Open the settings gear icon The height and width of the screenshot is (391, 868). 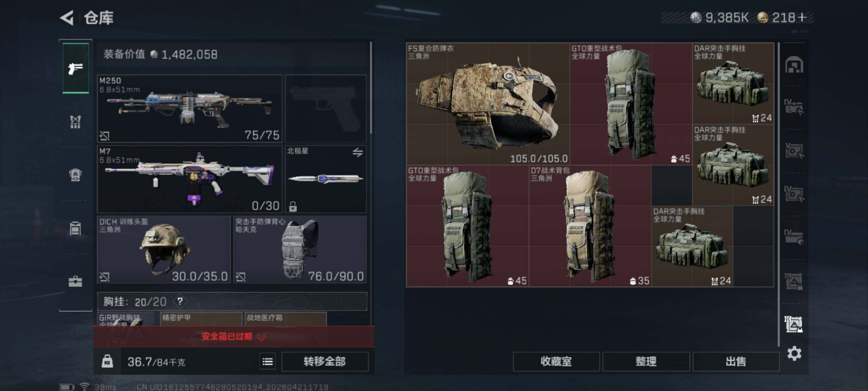(x=794, y=353)
